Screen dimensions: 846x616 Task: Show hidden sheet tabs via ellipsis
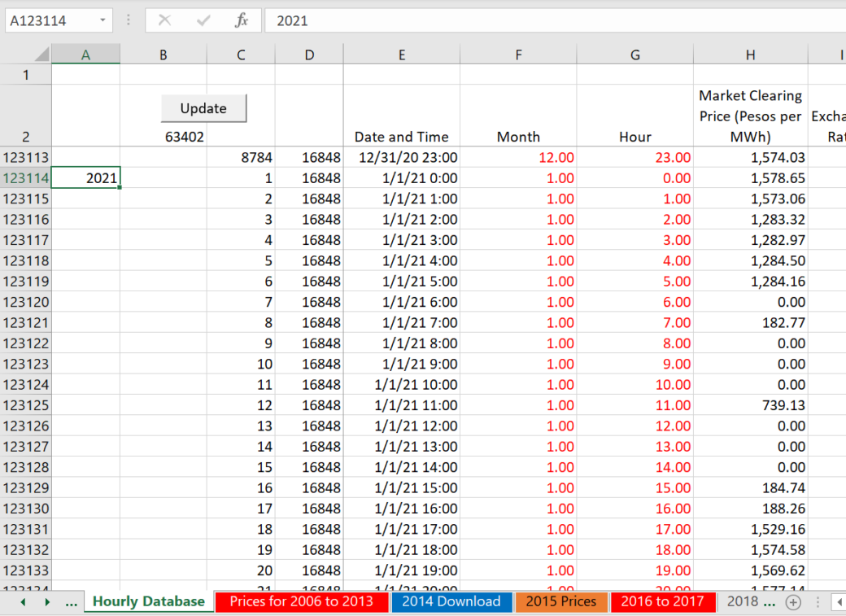tap(71, 602)
